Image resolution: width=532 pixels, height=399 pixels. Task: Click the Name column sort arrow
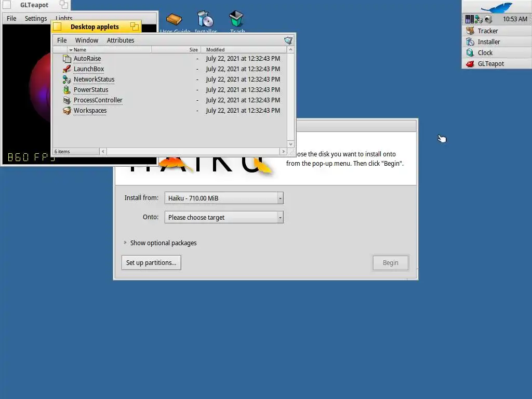(x=71, y=50)
